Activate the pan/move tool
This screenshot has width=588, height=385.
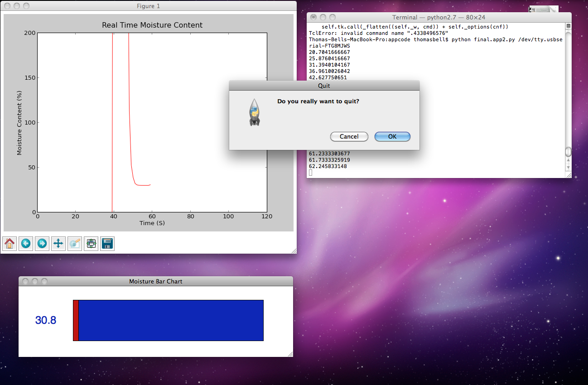(x=58, y=243)
